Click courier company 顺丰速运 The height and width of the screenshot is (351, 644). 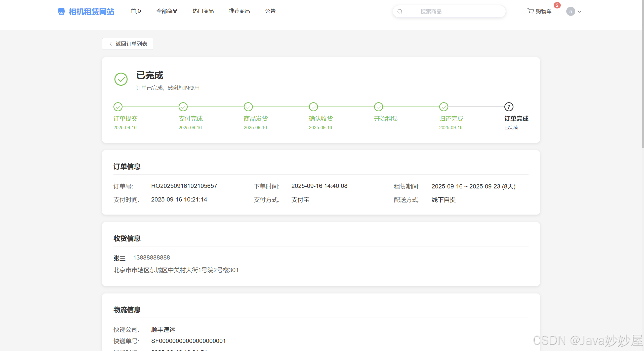(x=163, y=330)
